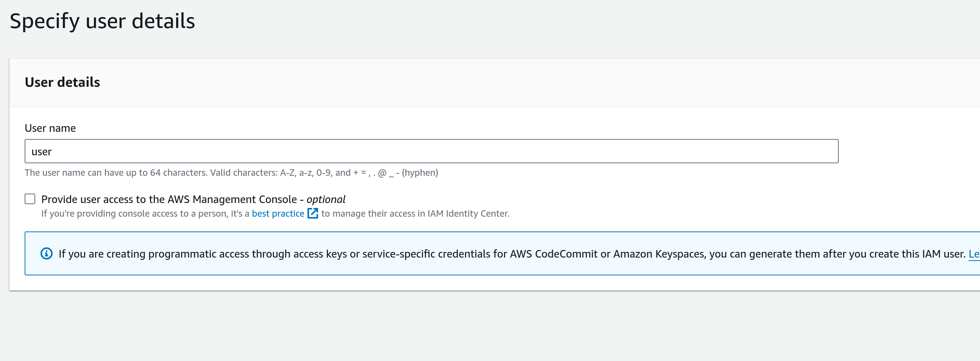Click the User name input field

[x=431, y=152]
